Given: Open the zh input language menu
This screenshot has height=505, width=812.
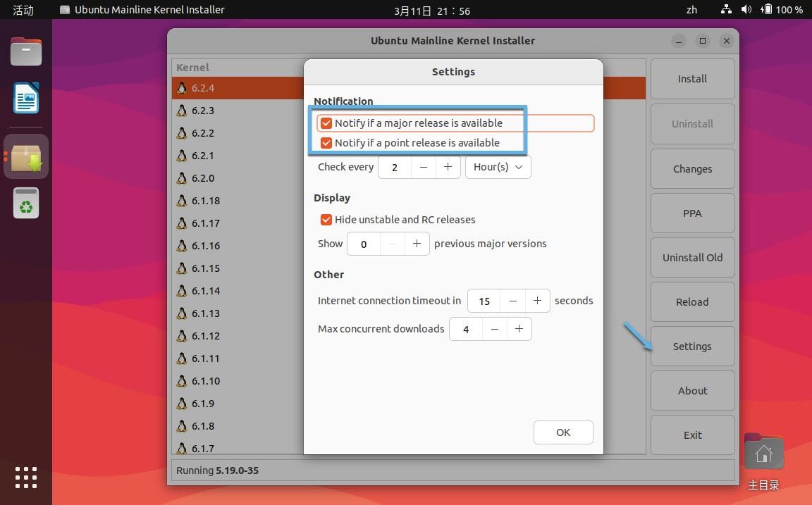Looking at the screenshot, I should pos(691,10).
